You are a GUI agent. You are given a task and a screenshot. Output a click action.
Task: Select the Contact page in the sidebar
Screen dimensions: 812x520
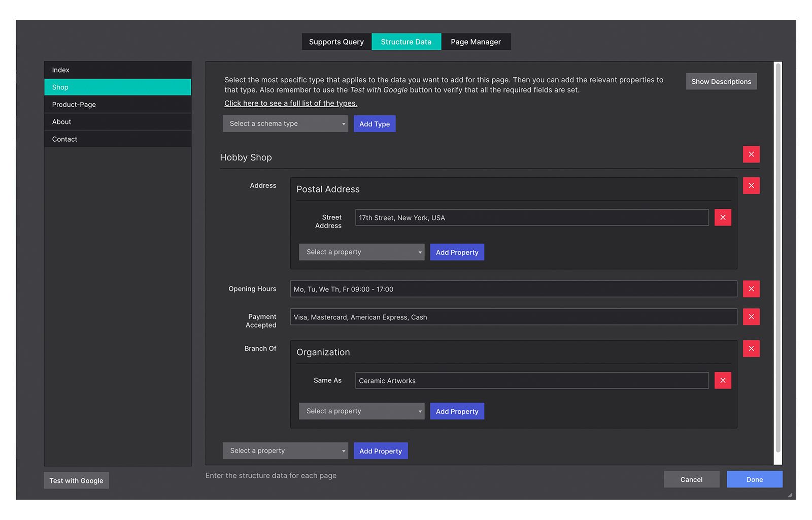point(117,139)
